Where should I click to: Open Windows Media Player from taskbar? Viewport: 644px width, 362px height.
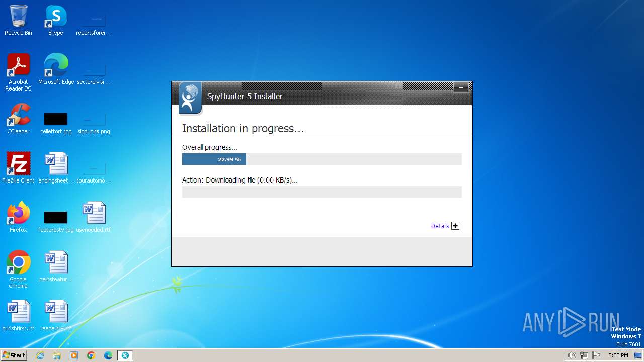point(74,355)
